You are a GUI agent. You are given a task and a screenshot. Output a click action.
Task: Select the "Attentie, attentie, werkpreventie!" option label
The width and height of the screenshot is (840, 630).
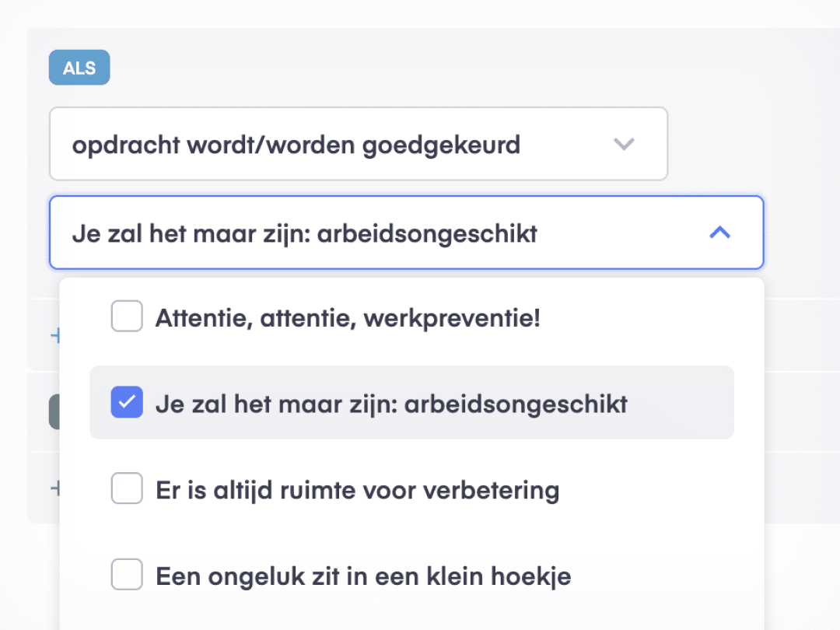tap(347, 317)
